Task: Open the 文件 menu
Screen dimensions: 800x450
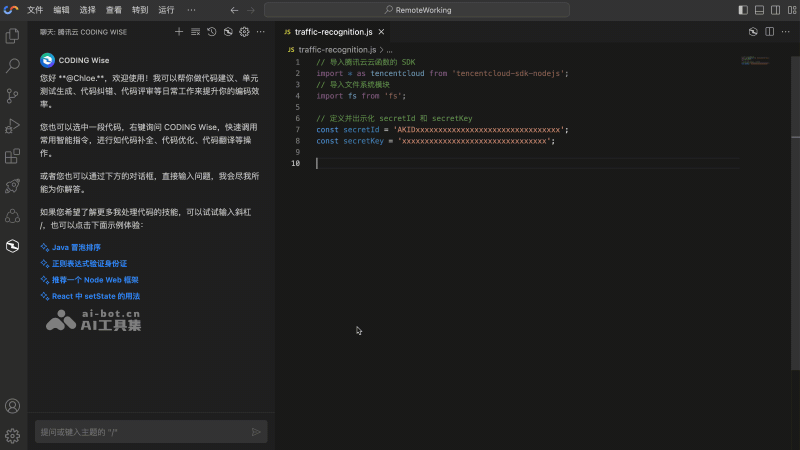Action: pos(35,10)
